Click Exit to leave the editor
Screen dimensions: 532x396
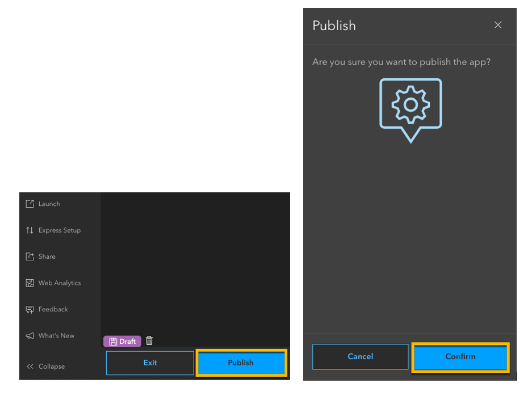click(149, 363)
